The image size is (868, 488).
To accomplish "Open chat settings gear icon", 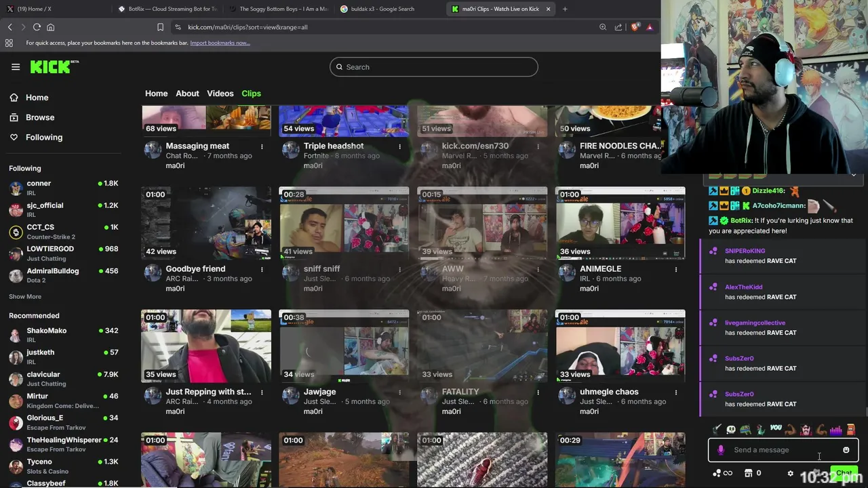I will click(790, 473).
